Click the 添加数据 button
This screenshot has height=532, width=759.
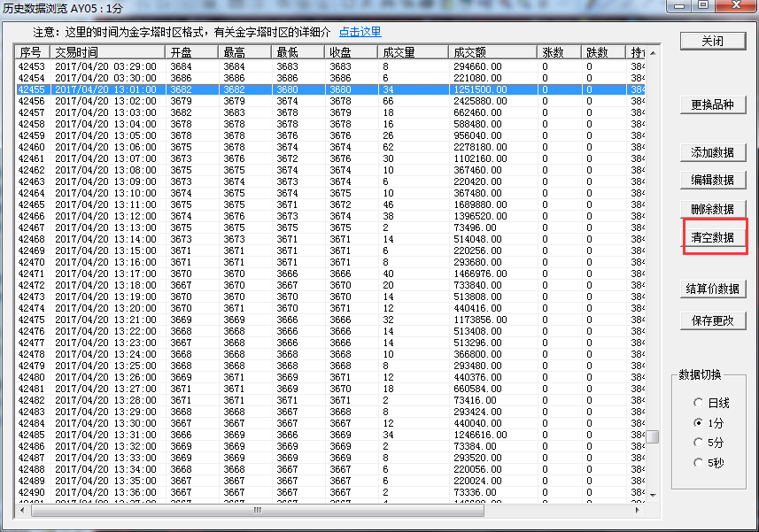712,152
